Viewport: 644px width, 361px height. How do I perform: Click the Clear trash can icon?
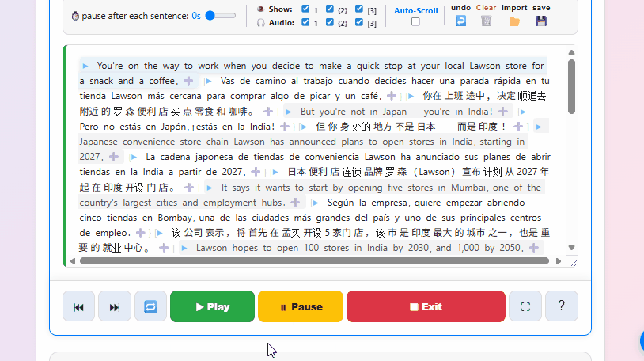pyautogui.click(x=486, y=21)
